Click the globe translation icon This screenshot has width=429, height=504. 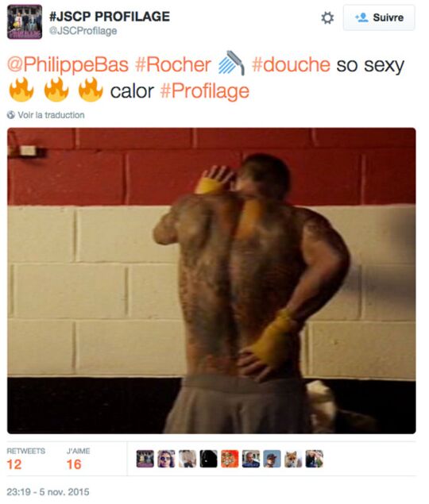coord(11,115)
